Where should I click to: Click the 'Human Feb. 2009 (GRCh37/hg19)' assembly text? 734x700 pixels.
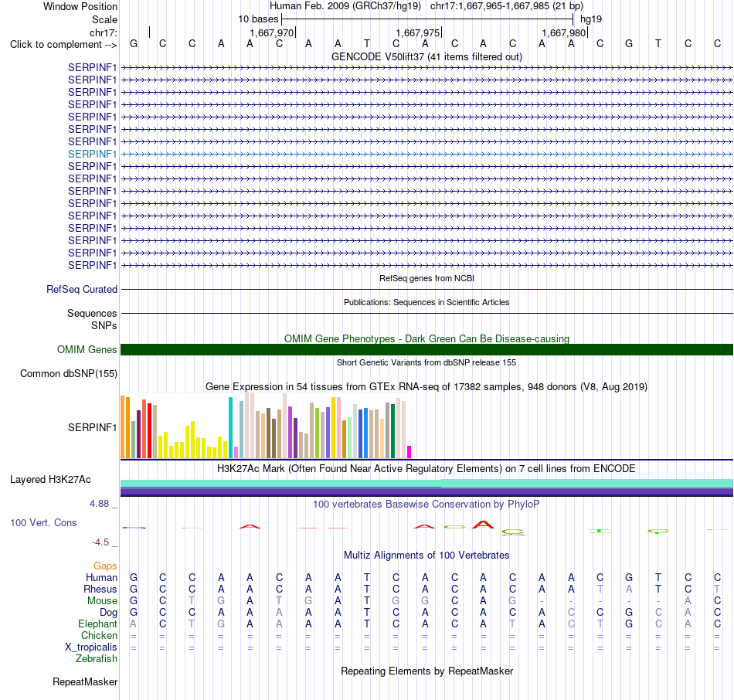tap(345, 6)
